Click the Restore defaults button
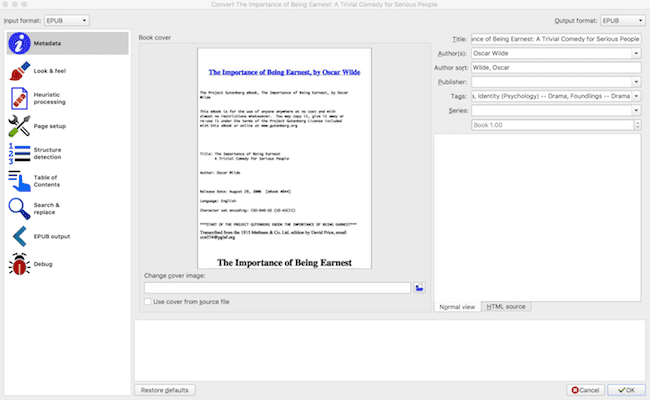Screen dimensions: 650x400 [165, 390]
